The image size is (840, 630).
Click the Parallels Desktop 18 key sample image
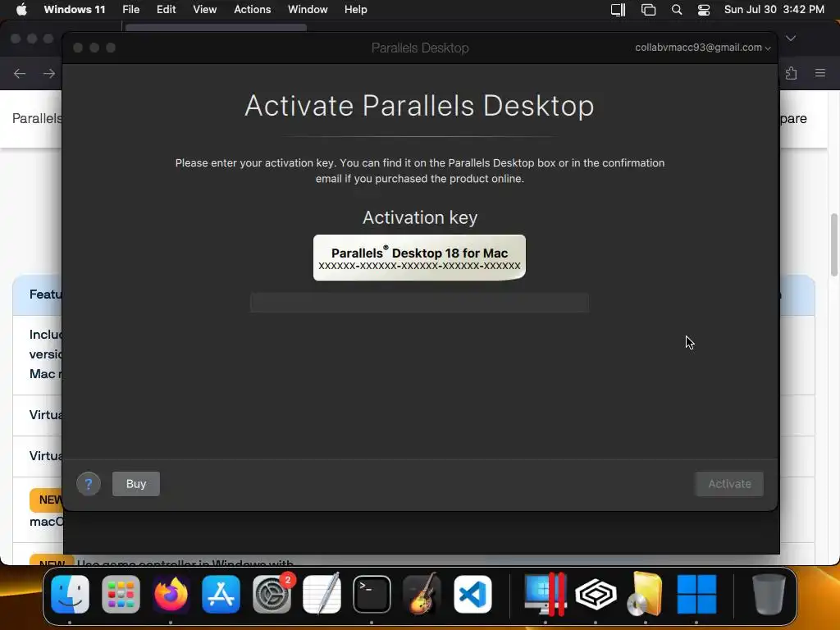[x=419, y=258]
